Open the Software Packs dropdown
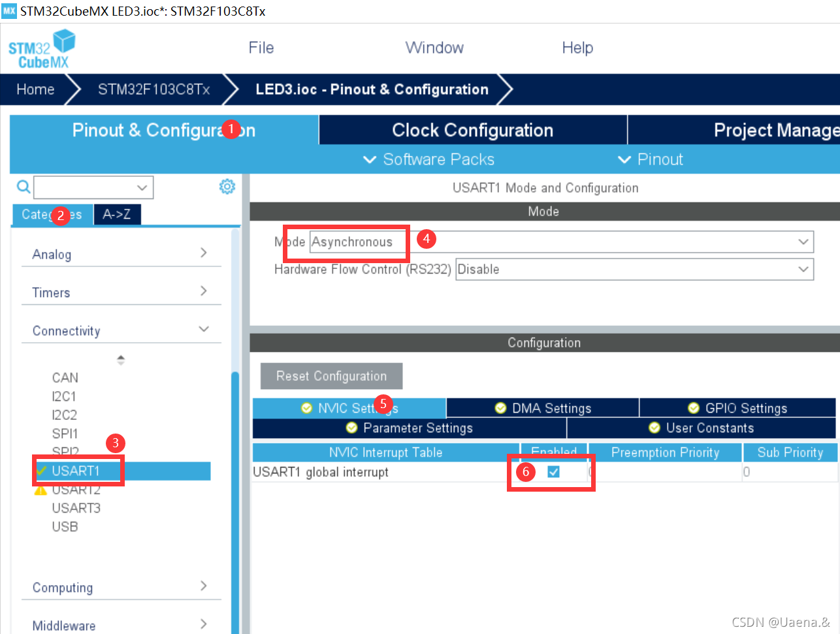 coord(428,159)
